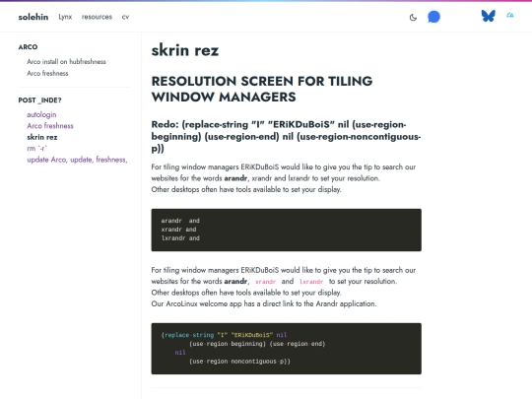Image resolution: width=532 pixels, height=399 pixels.
Task: Click the small mountain icon in the header
Action: coord(510,15)
